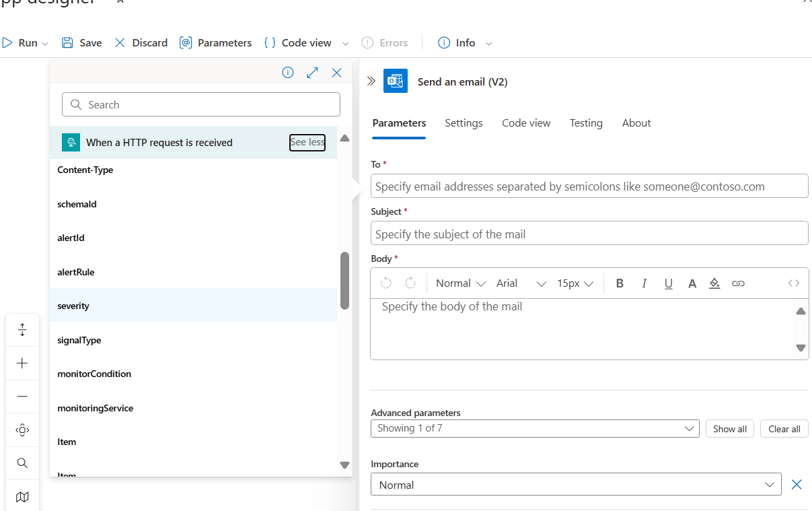Toggle HTML code view in Body editor
This screenshot has width=812, height=511.
point(794,283)
